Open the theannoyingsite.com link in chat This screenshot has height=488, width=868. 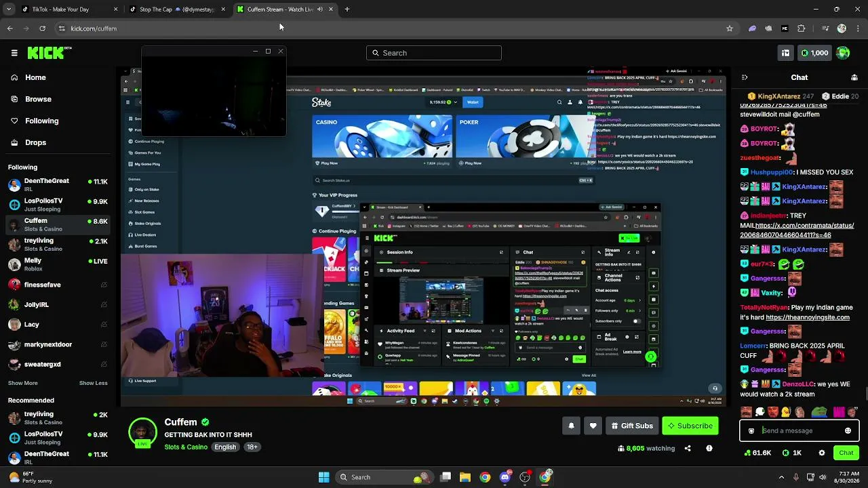(x=808, y=317)
